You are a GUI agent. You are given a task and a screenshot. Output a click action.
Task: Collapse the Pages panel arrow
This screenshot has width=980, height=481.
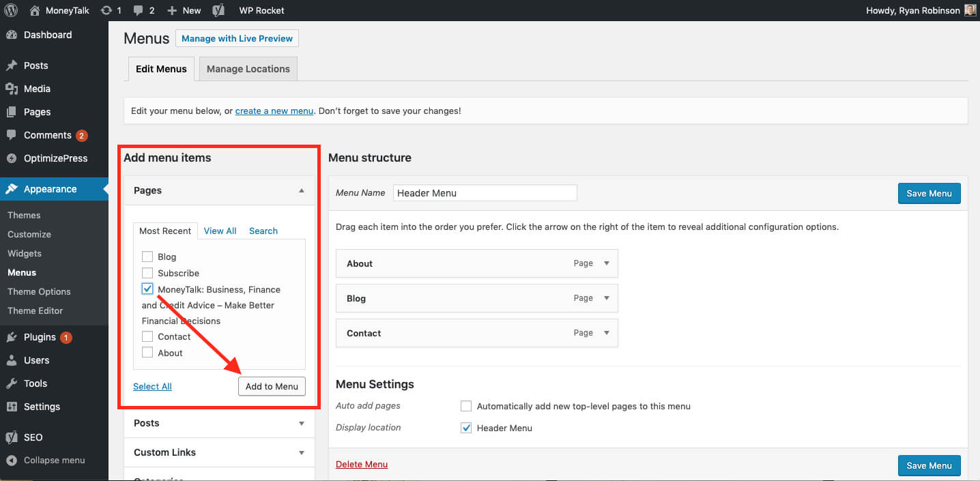302,190
